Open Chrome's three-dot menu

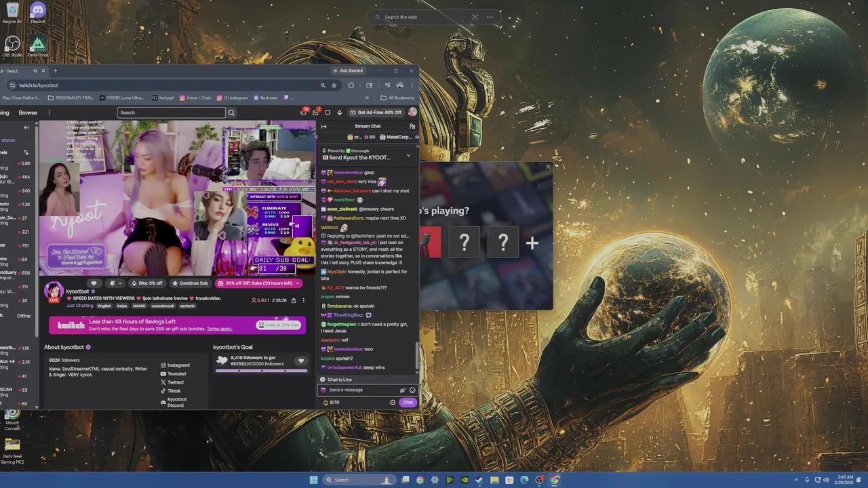(x=411, y=85)
